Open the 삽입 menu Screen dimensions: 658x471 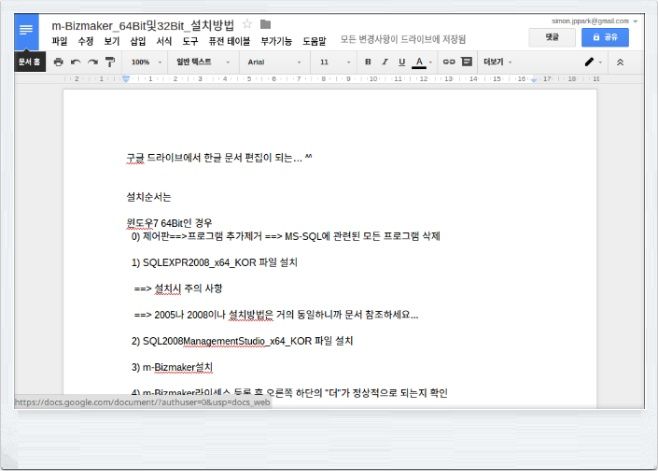pos(138,41)
